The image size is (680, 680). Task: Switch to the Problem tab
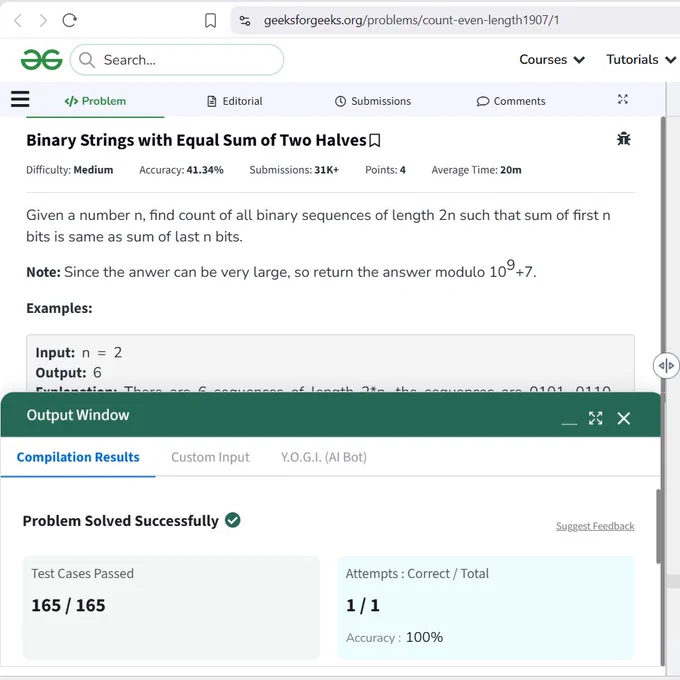tap(95, 101)
